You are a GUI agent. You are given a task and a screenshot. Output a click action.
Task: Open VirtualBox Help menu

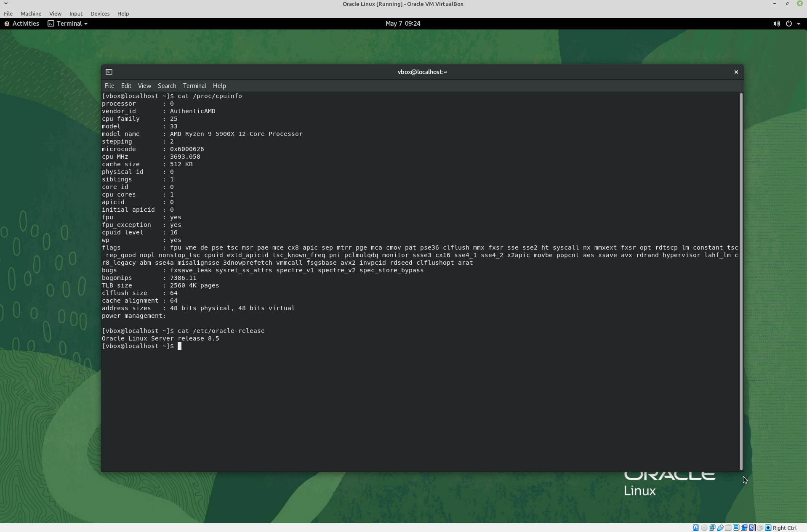click(x=123, y=13)
